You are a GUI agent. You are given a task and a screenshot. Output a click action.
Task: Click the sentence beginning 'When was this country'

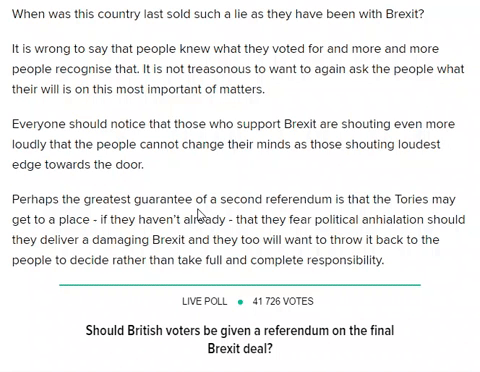point(218,14)
